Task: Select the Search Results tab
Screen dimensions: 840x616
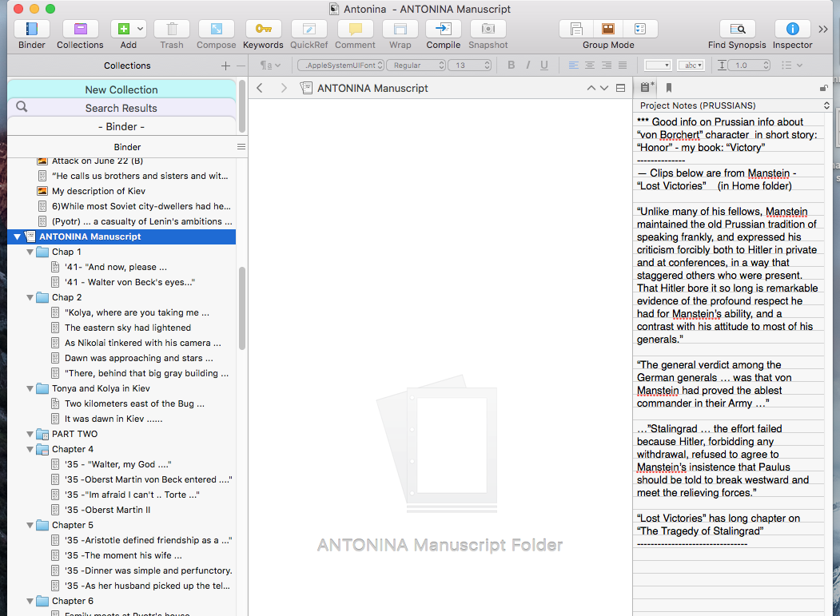Action: tap(121, 108)
